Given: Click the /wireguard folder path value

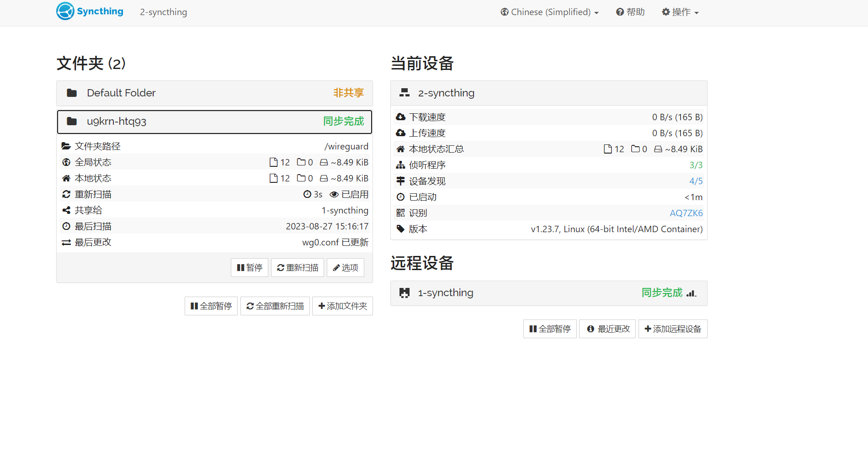Looking at the screenshot, I should [346, 146].
